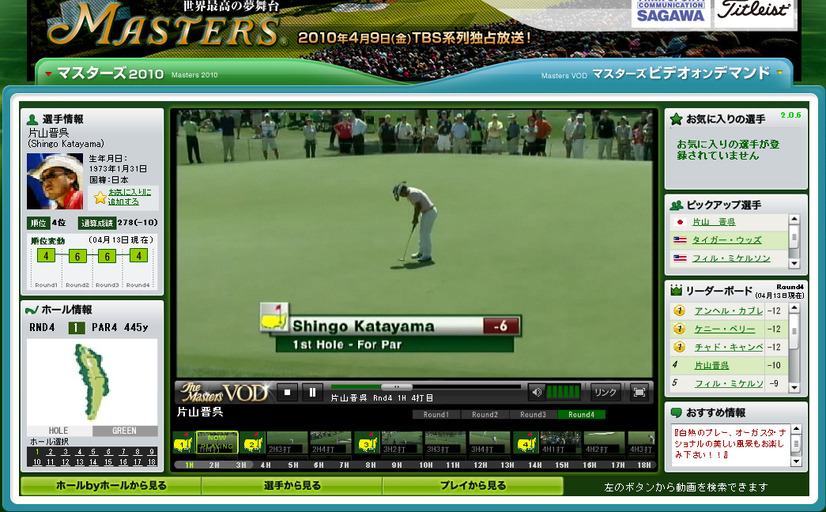Jump to 18H on hole timeline

[x=644, y=465]
